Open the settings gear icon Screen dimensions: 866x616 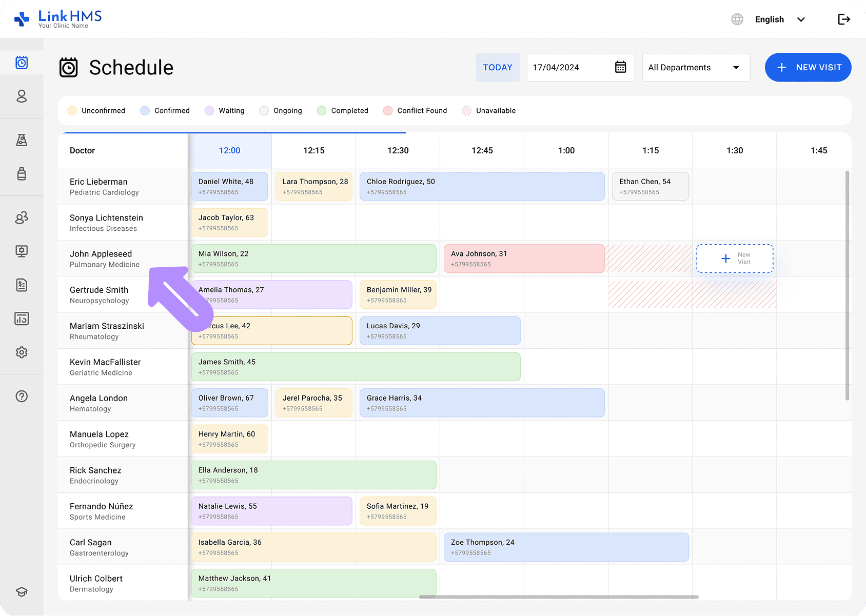pos(22,352)
